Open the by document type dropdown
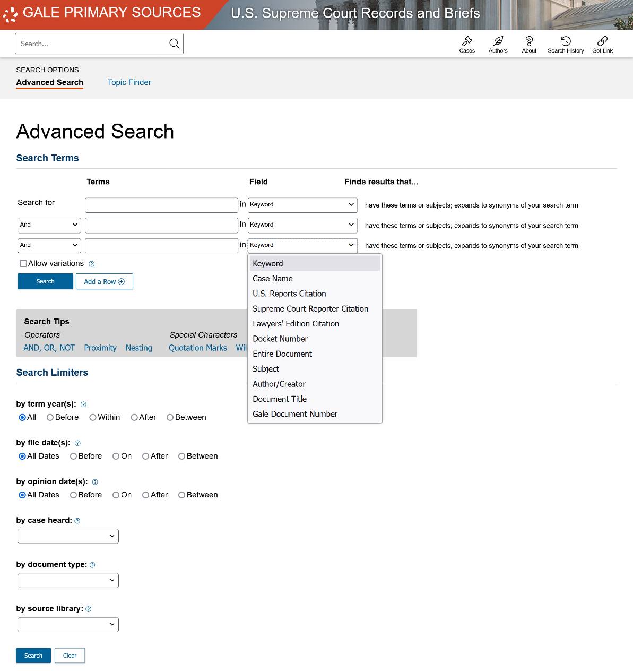633x672 pixels. point(68,580)
